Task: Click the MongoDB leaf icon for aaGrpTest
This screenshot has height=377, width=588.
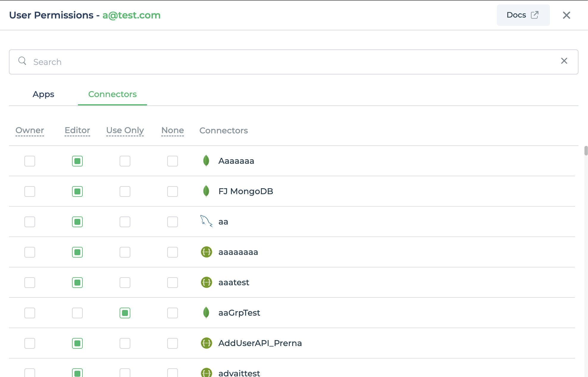Action: (206, 313)
